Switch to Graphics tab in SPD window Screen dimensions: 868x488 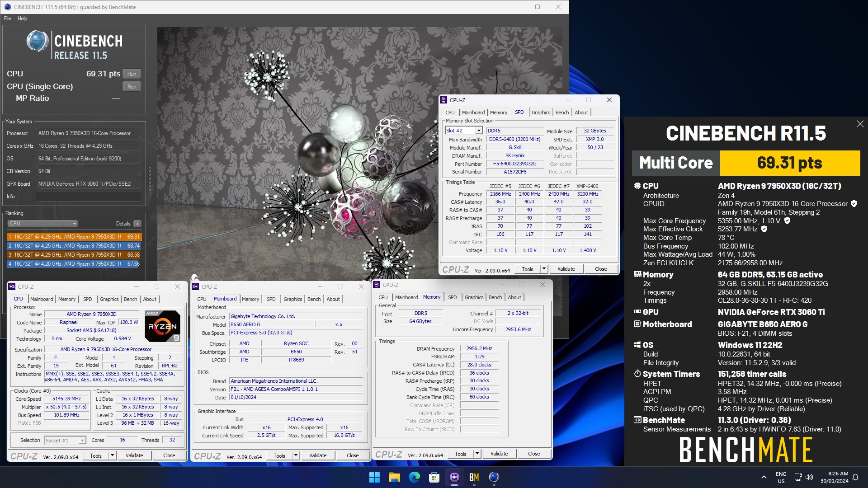(541, 113)
